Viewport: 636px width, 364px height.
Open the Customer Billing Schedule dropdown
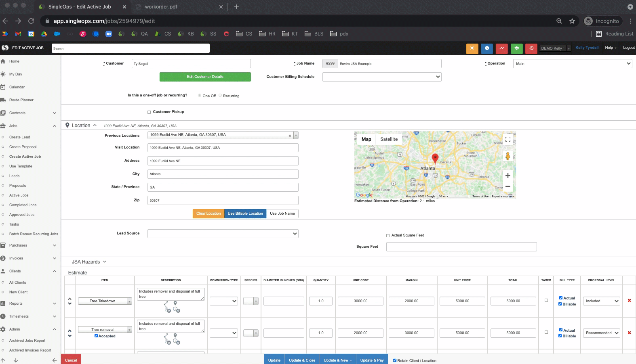coord(381,77)
